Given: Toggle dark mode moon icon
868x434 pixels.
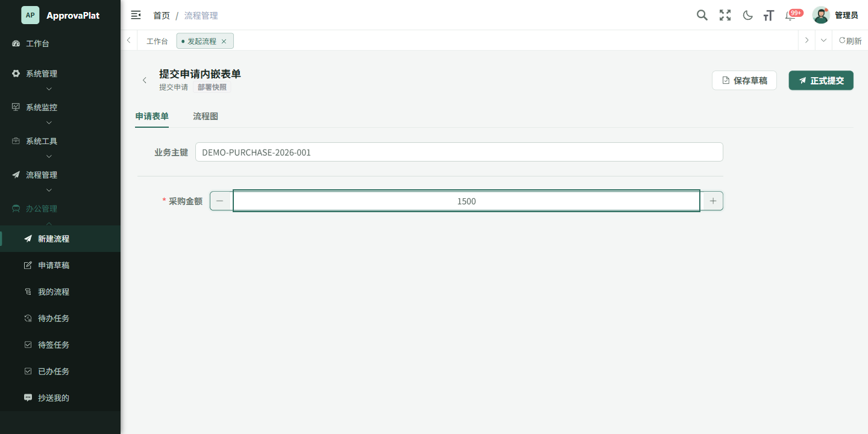Looking at the screenshot, I should [747, 15].
